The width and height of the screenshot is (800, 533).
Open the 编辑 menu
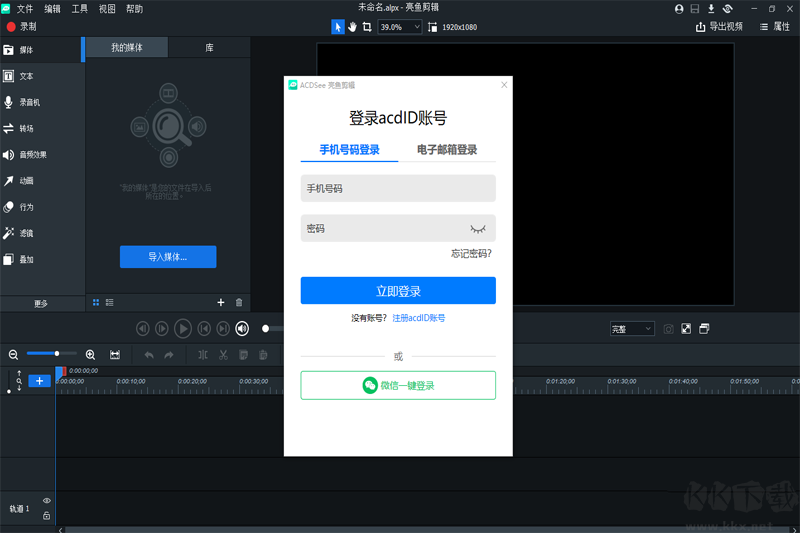[53, 9]
